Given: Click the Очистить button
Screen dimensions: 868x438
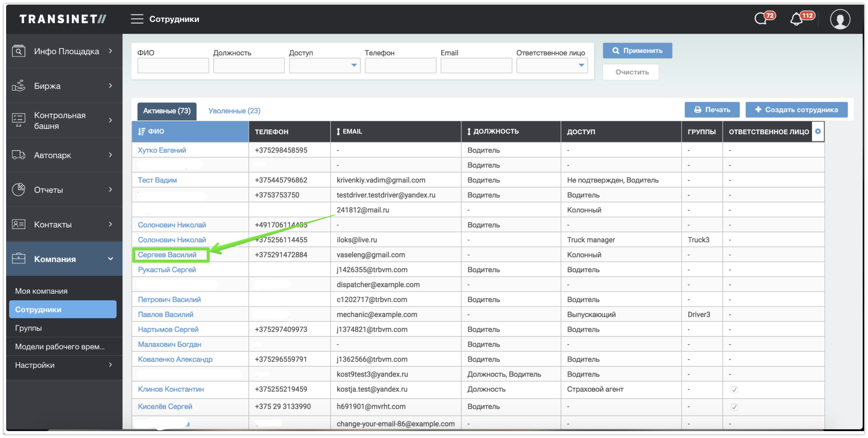Looking at the screenshot, I should (x=631, y=72).
